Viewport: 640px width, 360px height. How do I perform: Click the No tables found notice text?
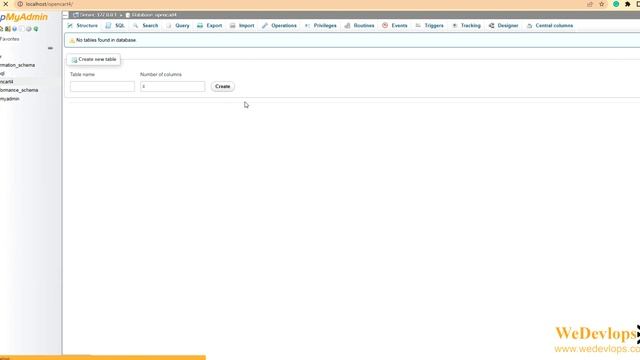(x=106, y=40)
